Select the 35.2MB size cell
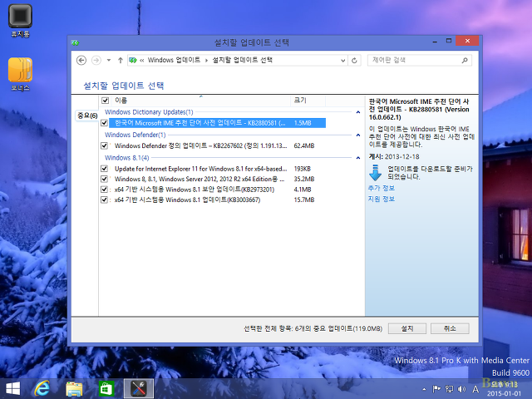532x399 pixels. [x=304, y=179]
